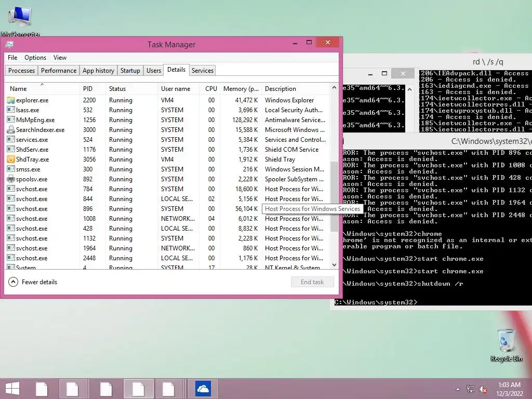Click the network tray icon

point(471,389)
